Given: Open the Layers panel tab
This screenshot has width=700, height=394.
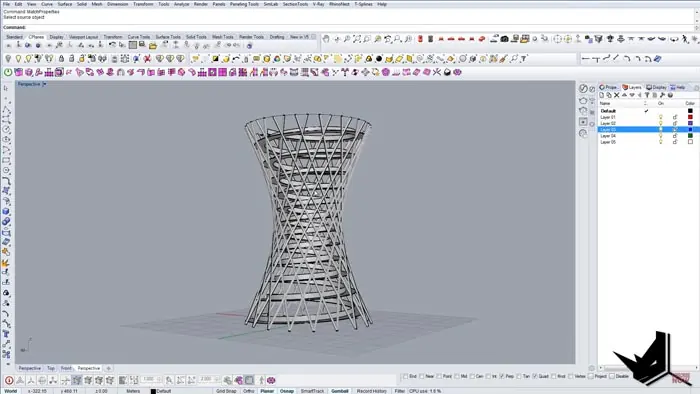Looking at the screenshot, I should click(x=632, y=87).
